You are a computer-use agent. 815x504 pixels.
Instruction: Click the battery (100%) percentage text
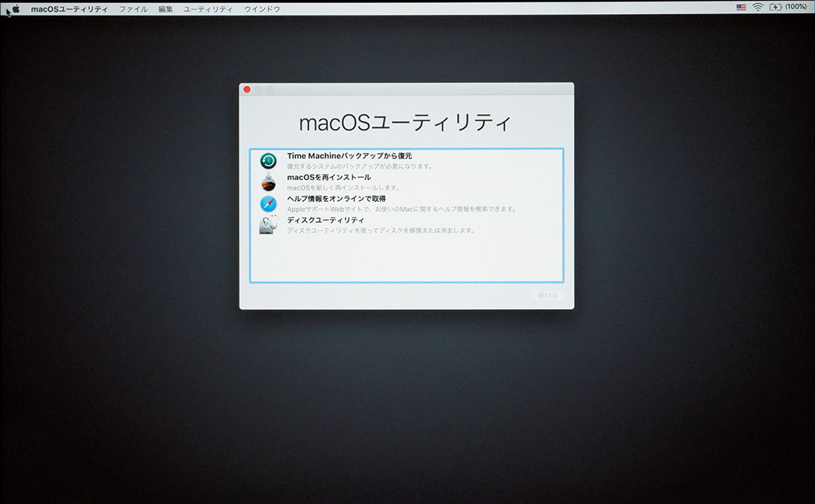click(796, 7)
